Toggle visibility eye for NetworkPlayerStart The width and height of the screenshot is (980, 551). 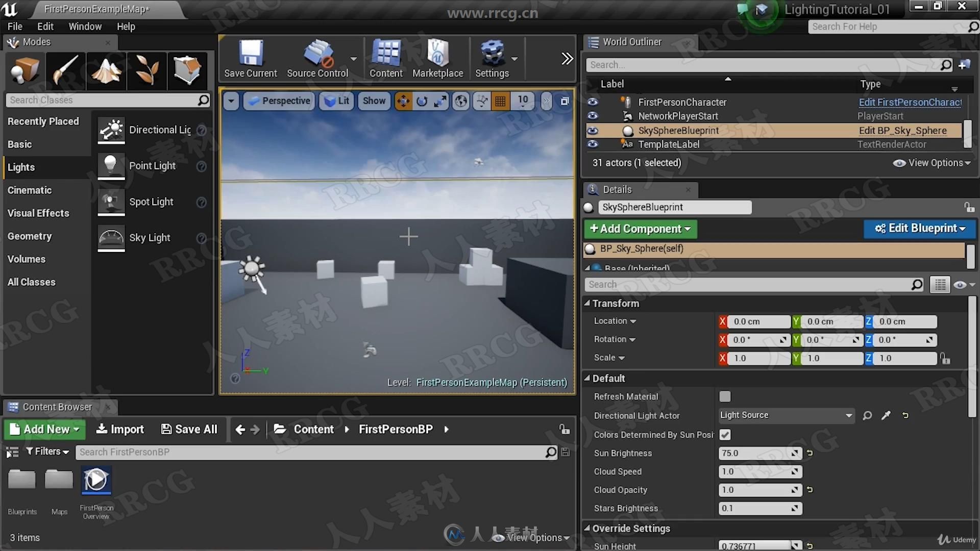coord(592,116)
